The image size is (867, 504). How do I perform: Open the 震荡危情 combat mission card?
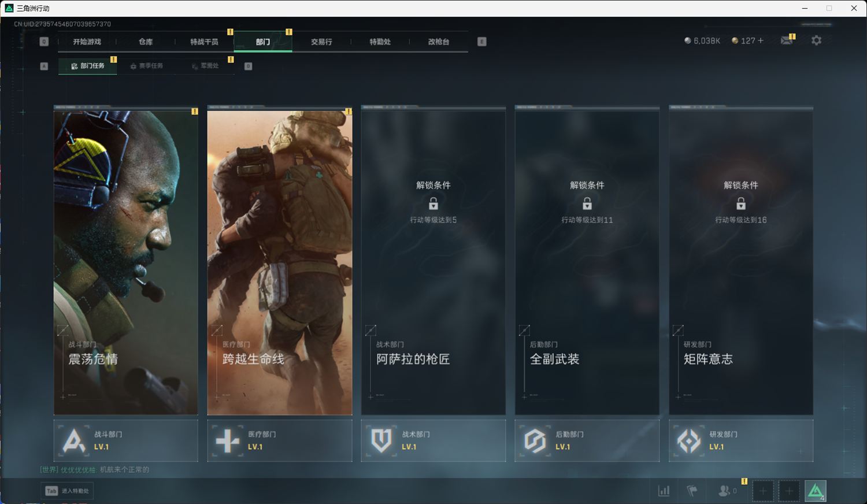tap(126, 260)
